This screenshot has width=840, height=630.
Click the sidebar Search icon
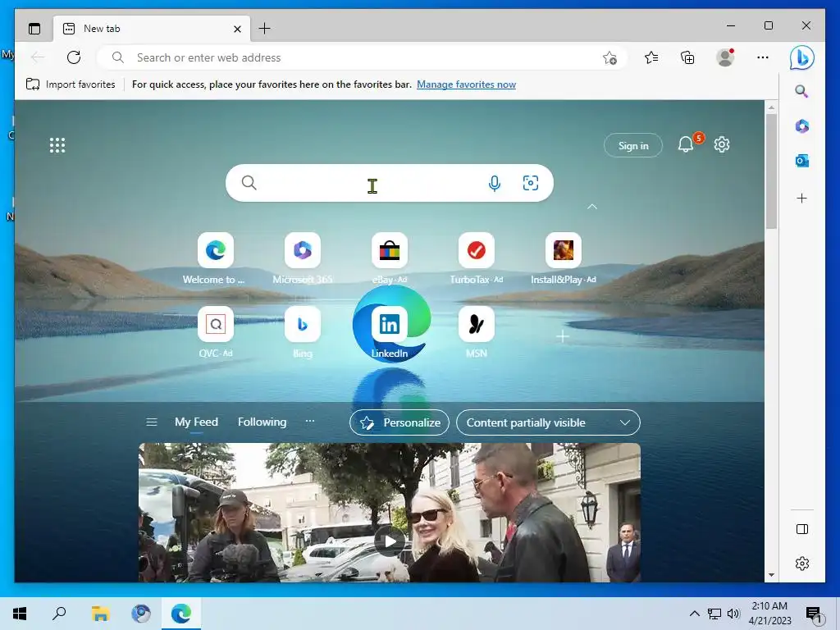801,91
